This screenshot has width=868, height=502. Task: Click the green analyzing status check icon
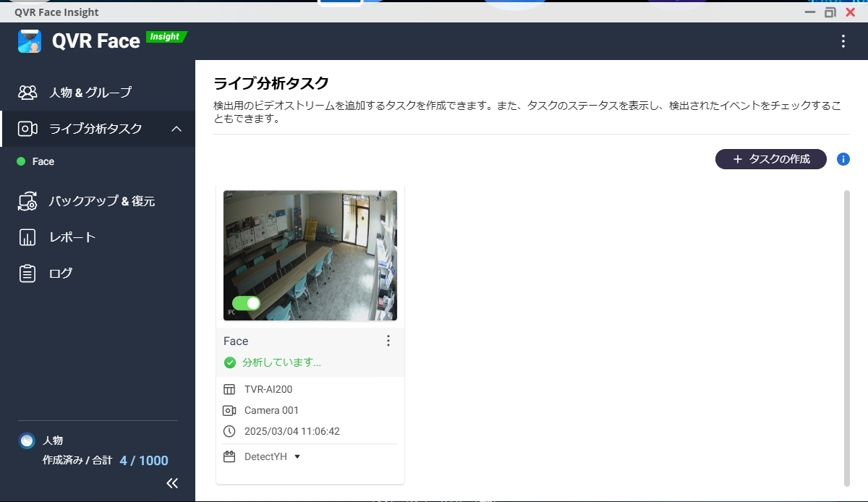point(230,362)
